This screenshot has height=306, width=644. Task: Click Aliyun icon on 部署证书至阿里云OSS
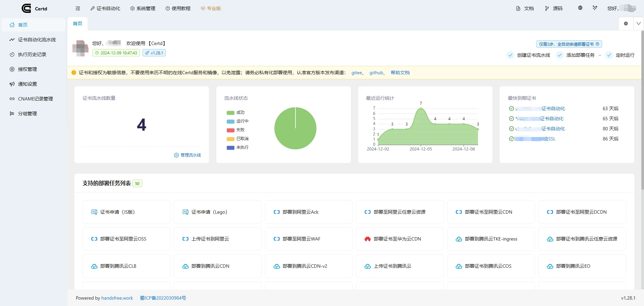(x=94, y=239)
